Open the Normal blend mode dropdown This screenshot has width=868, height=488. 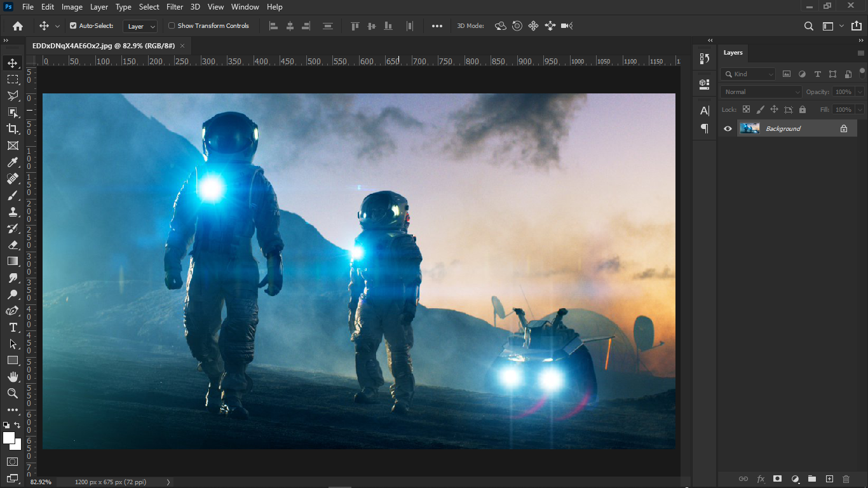pyautogui.click(x=762, y=92)
